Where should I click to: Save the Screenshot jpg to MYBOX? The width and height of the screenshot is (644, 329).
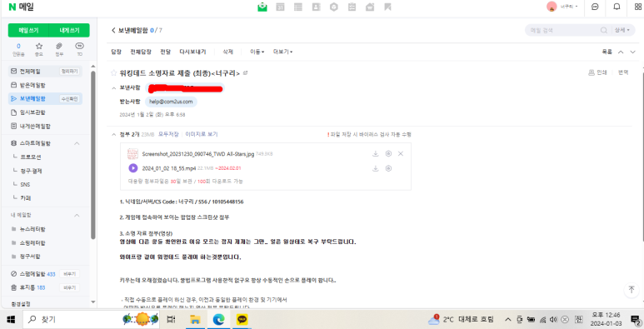388,153
